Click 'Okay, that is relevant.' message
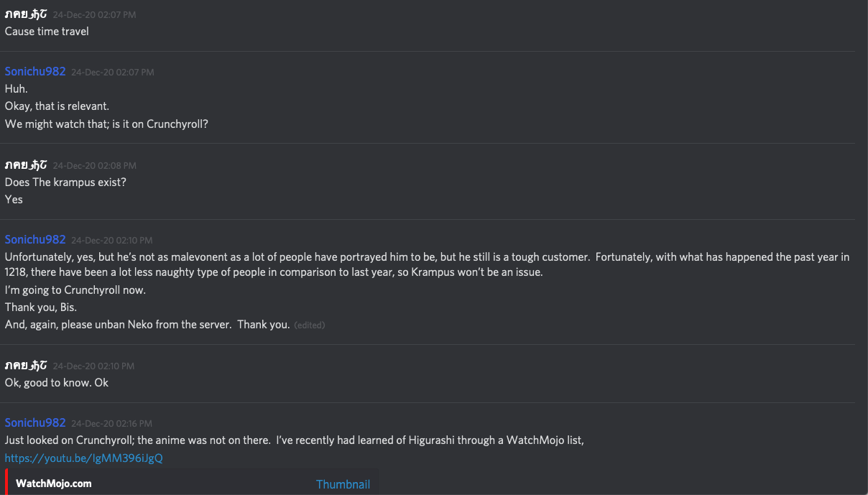This screenshot has height=495, width=868. (57, 106)
